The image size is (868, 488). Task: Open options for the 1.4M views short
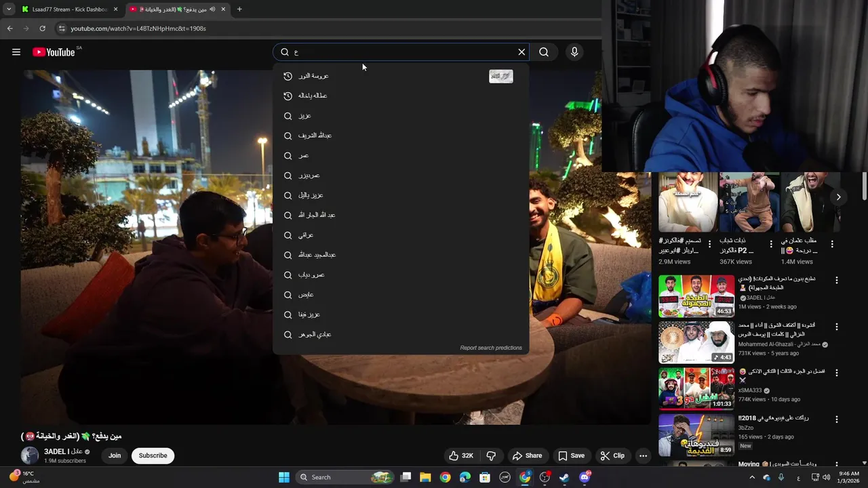(832, 244)
